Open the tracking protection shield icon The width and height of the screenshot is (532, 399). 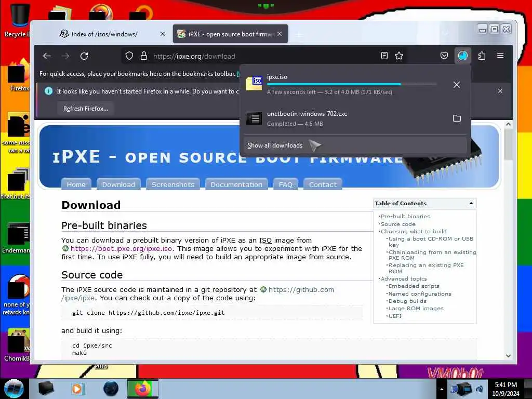coord(129,56)
